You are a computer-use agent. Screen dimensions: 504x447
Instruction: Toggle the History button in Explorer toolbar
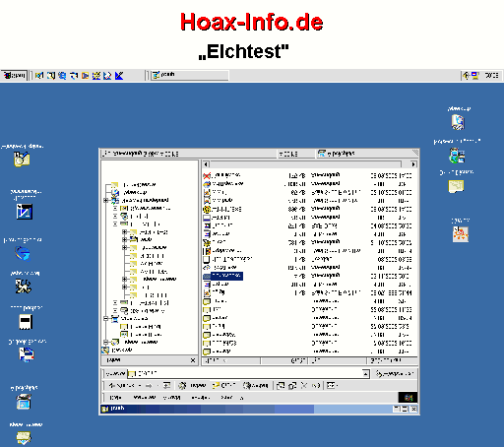click(x=256, y=386)
